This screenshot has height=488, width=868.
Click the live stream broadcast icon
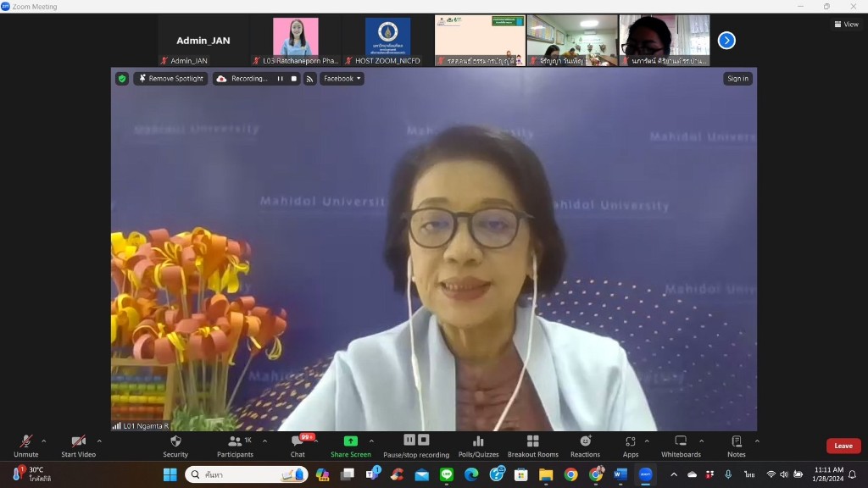click(x=309, y=79)
